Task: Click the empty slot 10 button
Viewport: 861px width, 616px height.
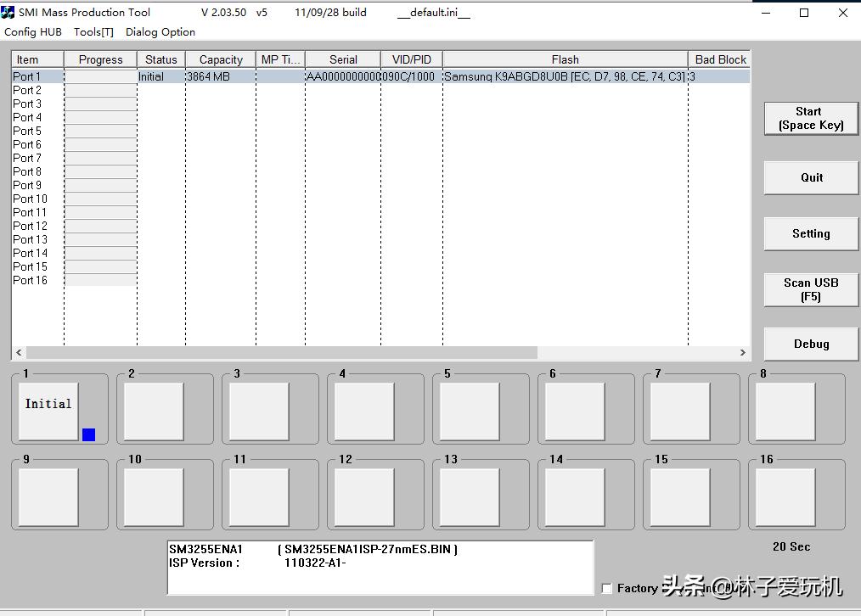Action: click(154, 497)
